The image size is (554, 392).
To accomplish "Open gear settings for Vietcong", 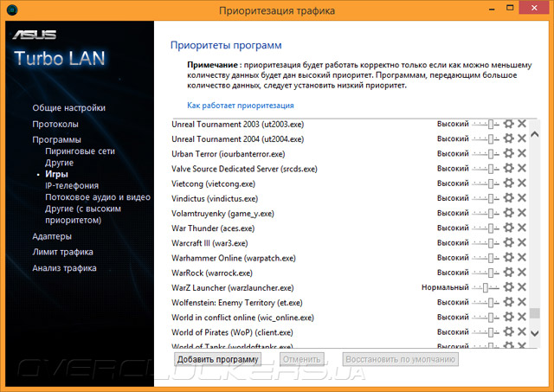I will pos(508,183).
